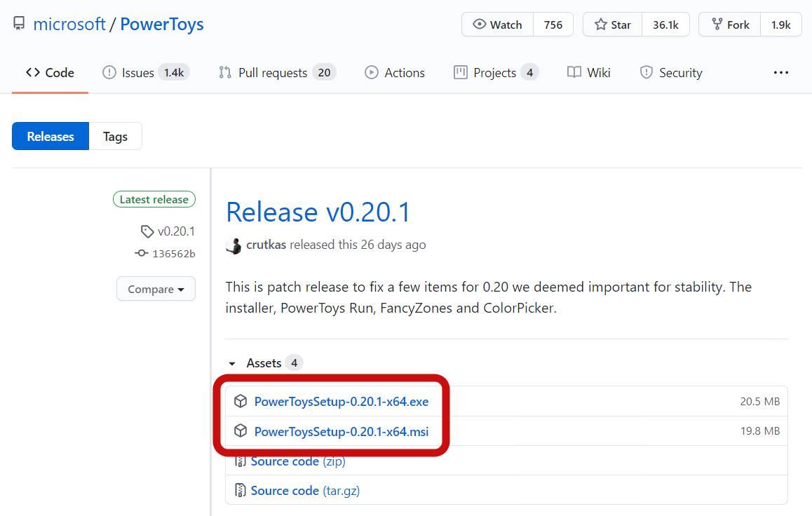Click the book icon on Wiki tab
The image size is (812, 516).
(x=574, y=72)
